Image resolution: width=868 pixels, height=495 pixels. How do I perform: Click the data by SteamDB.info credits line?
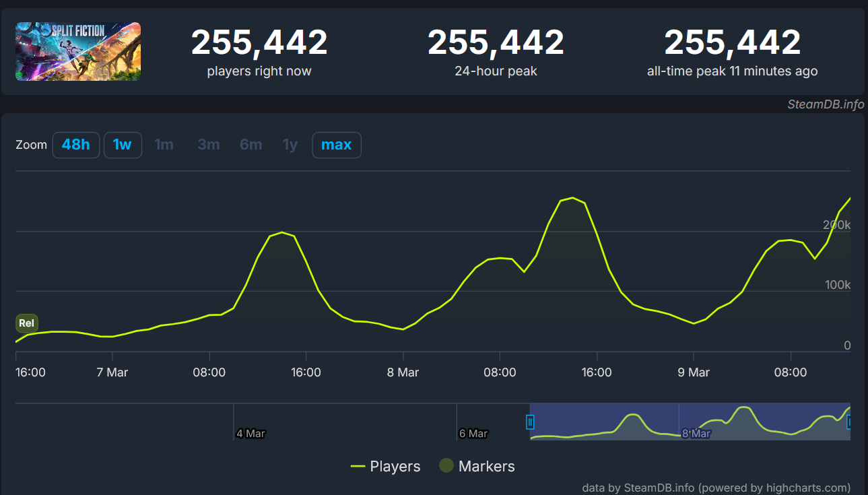716,488
